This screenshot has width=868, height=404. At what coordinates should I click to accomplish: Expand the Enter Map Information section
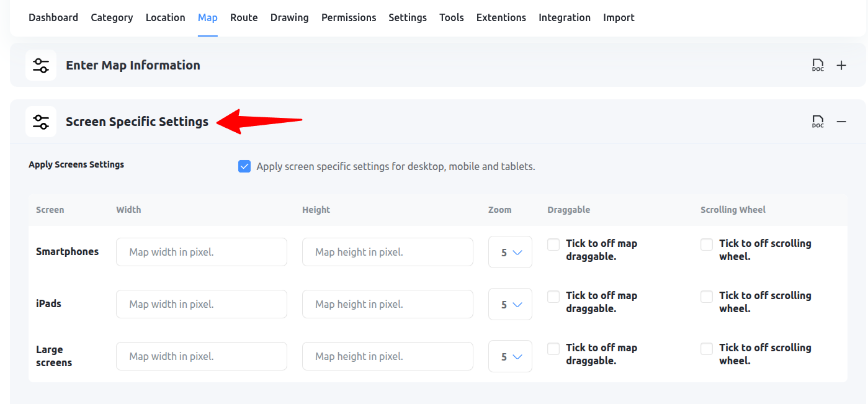[x=841, y=65]
